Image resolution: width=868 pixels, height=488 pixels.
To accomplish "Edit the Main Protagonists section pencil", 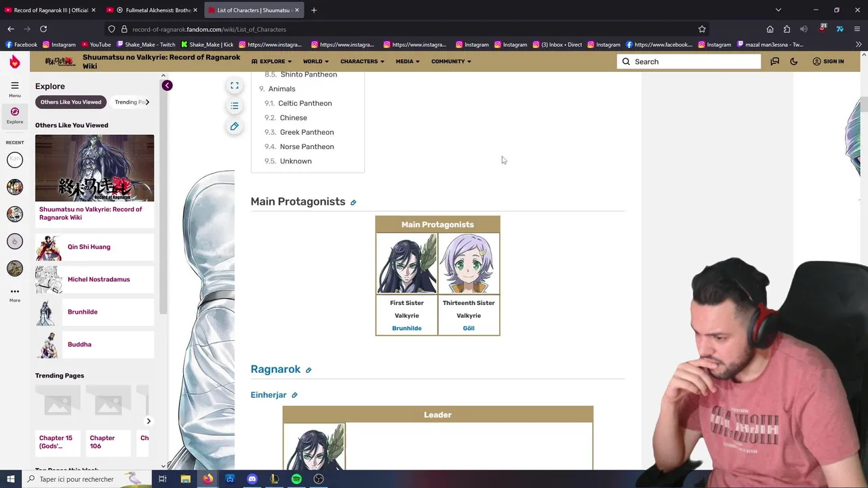I will click(x=353, y=203).
